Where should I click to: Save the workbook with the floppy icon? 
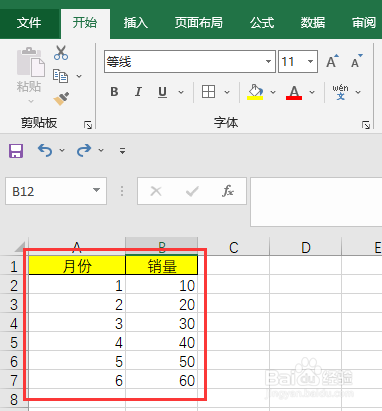pyautogui.click(x=16, y=151)
